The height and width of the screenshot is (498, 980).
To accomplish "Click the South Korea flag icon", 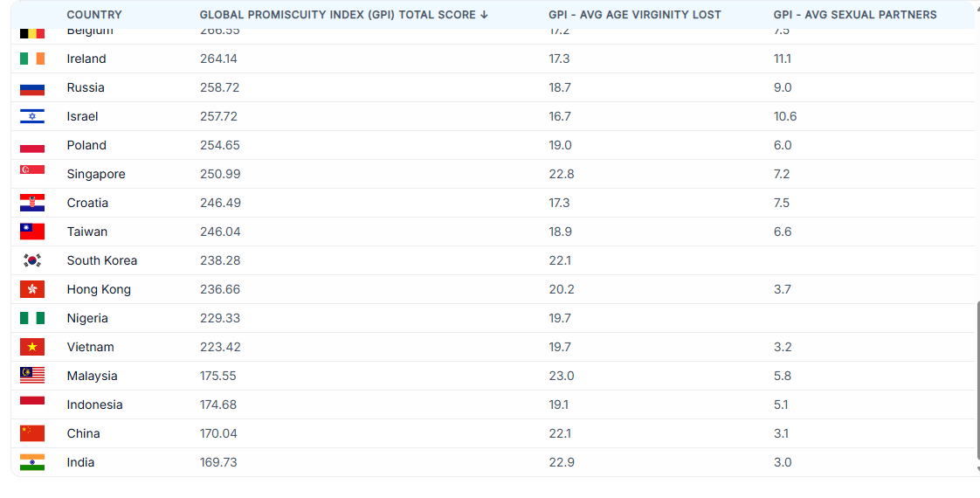I will [32, 260].
